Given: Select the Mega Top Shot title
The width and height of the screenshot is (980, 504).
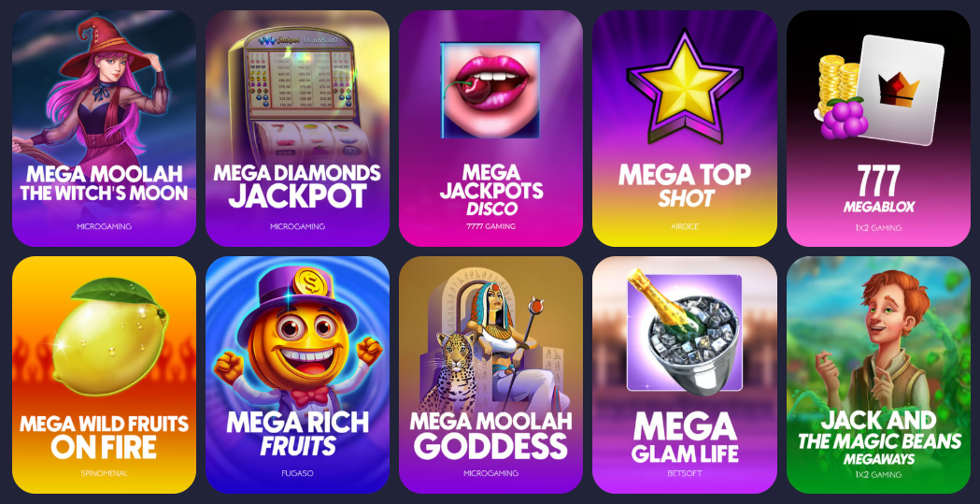Looking at the screenshot, I should 685,186.
